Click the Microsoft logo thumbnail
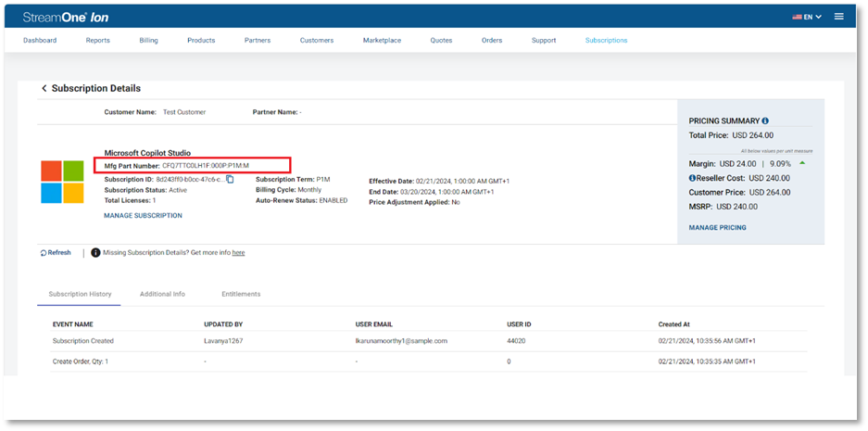 62,183
